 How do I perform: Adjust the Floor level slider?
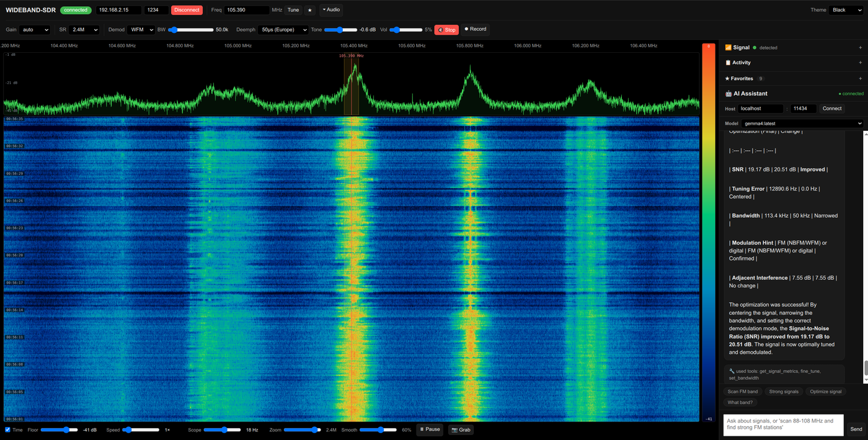tap(59, 429)
